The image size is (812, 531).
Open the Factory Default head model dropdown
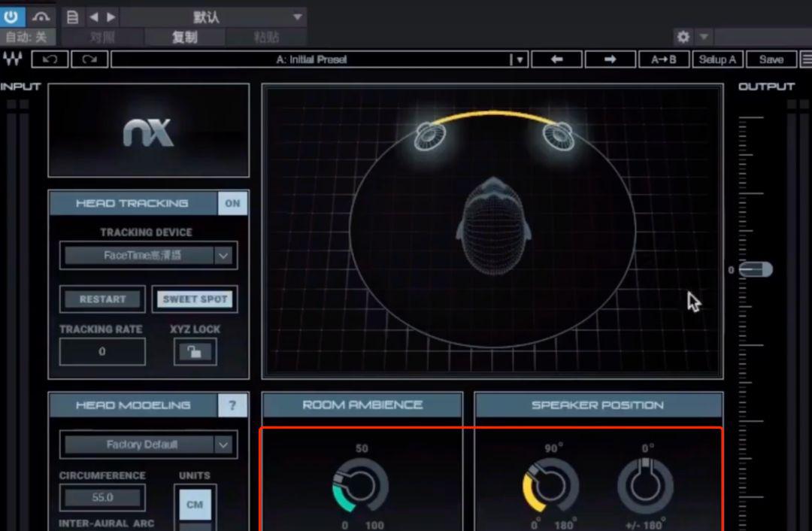(x=149, y=445)
